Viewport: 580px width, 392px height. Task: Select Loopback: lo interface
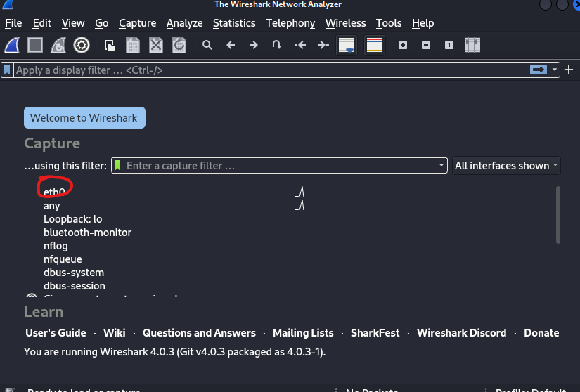click(x=73, y=219)
